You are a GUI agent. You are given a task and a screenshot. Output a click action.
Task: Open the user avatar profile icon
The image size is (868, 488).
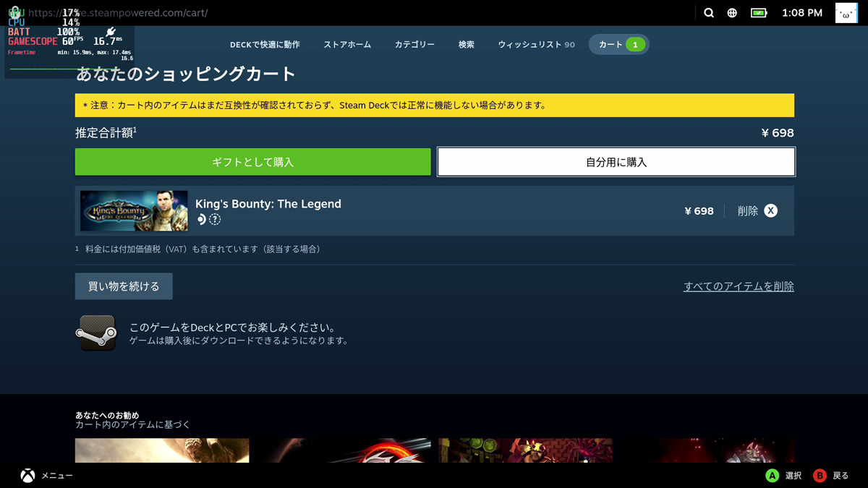coord(846,13)
